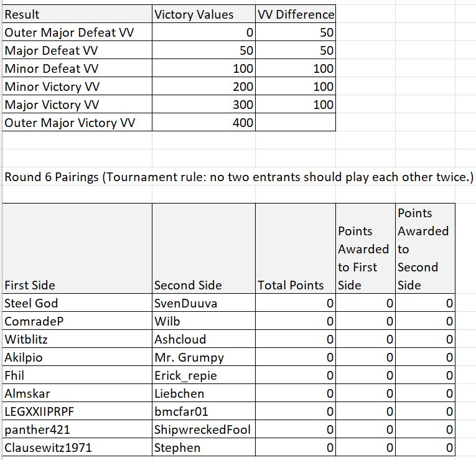Select the "Steel God" entrant cell
This screenshot has width=476, height=460.
77,303
